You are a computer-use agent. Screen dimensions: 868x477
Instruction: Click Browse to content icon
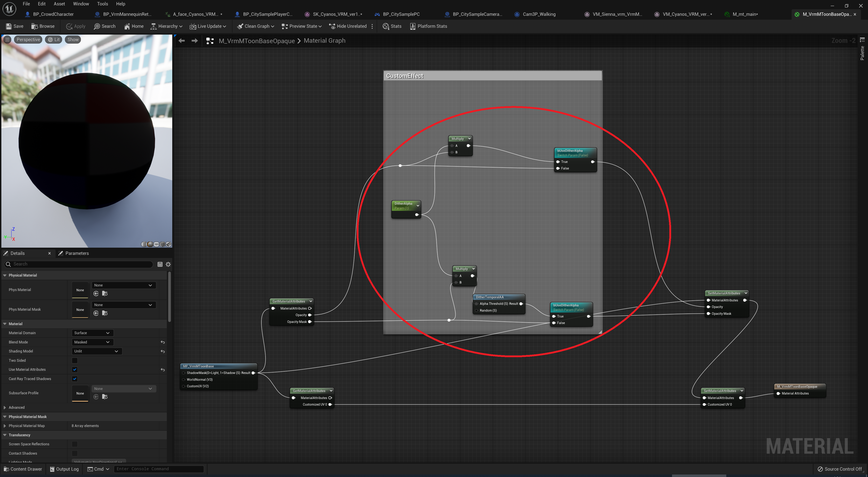point(34,26)
